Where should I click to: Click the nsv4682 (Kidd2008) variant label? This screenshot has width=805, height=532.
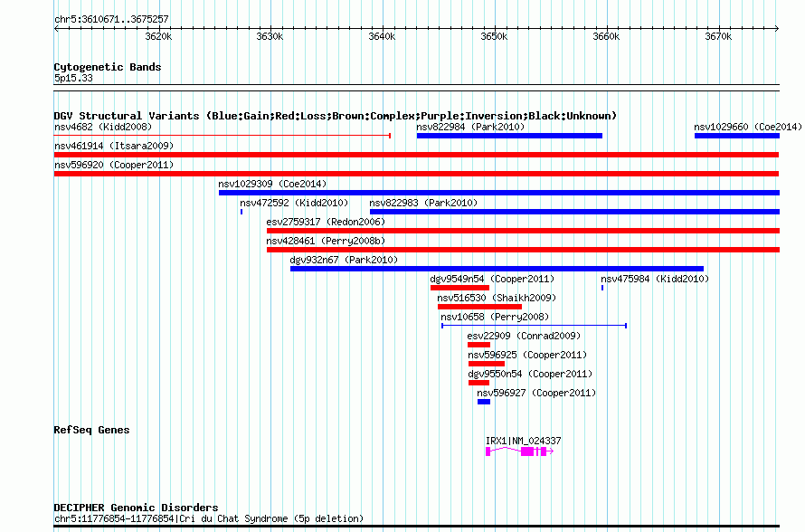point(103,127)
